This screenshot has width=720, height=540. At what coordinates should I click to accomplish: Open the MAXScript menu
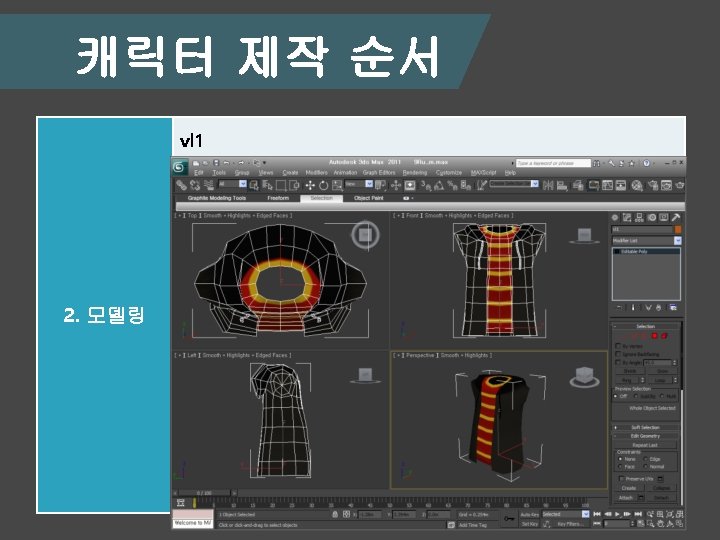point(484,173)
